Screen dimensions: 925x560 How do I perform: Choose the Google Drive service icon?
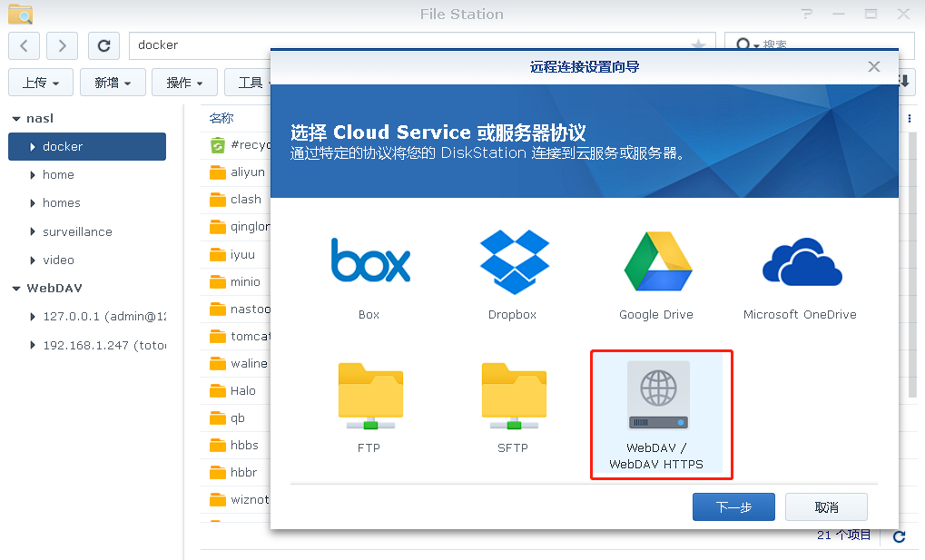click(x=658, y=261)
